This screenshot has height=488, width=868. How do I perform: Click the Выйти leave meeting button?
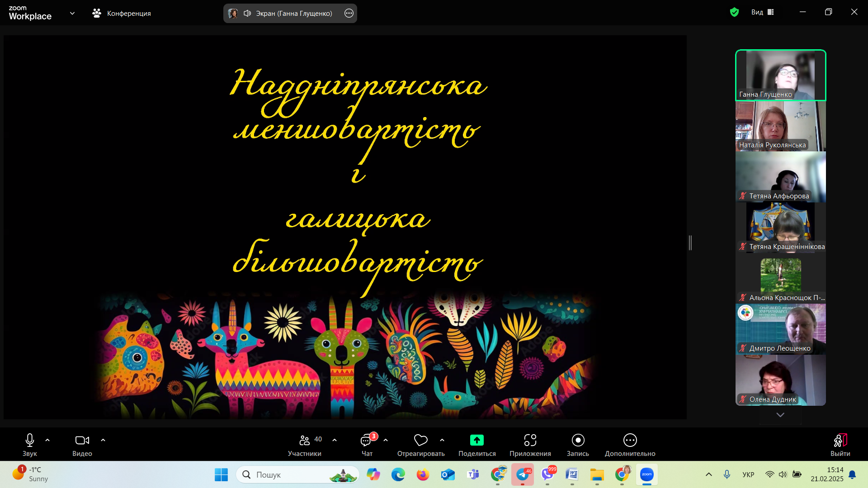(840, 441)
